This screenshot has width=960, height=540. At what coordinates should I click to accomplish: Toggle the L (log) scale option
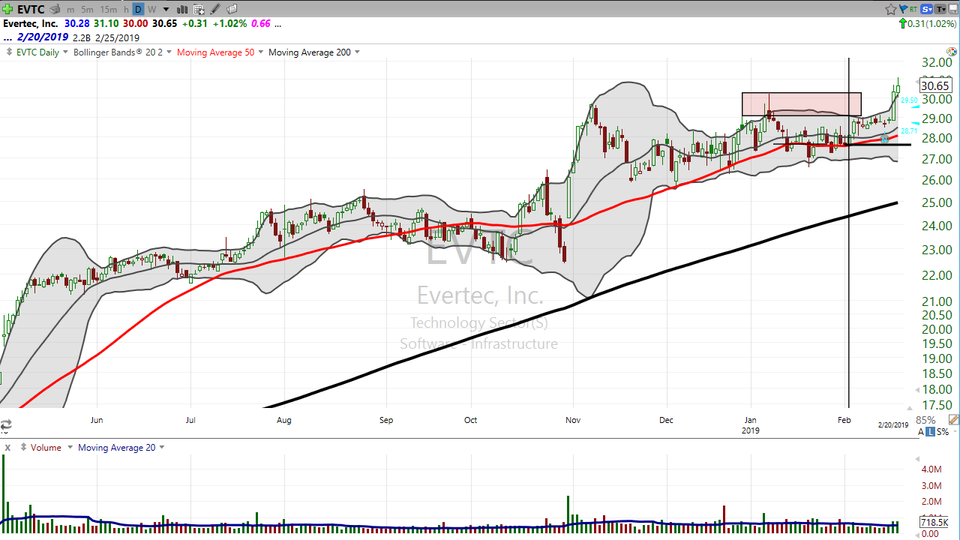coord(930,432)
